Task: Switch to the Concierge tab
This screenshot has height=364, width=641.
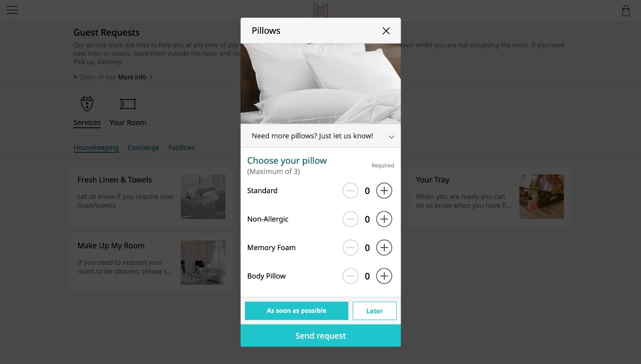Action: [143, 148]
